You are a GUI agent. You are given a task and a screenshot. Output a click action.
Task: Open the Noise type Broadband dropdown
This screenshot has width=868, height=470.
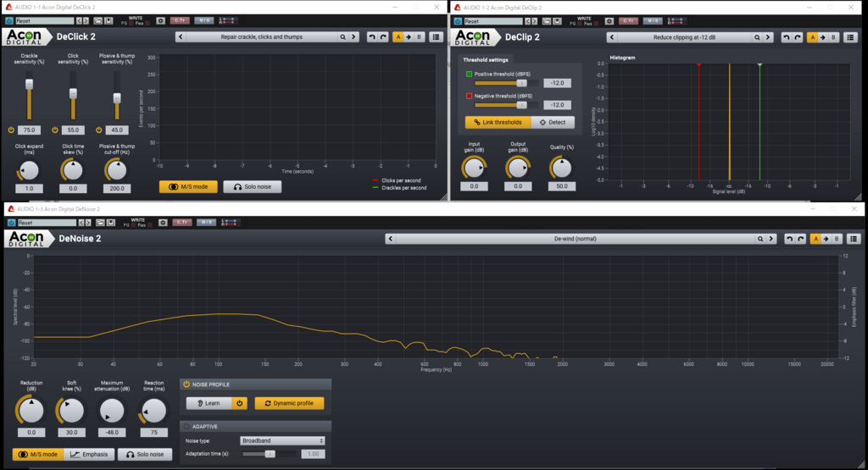pos(282,440)
